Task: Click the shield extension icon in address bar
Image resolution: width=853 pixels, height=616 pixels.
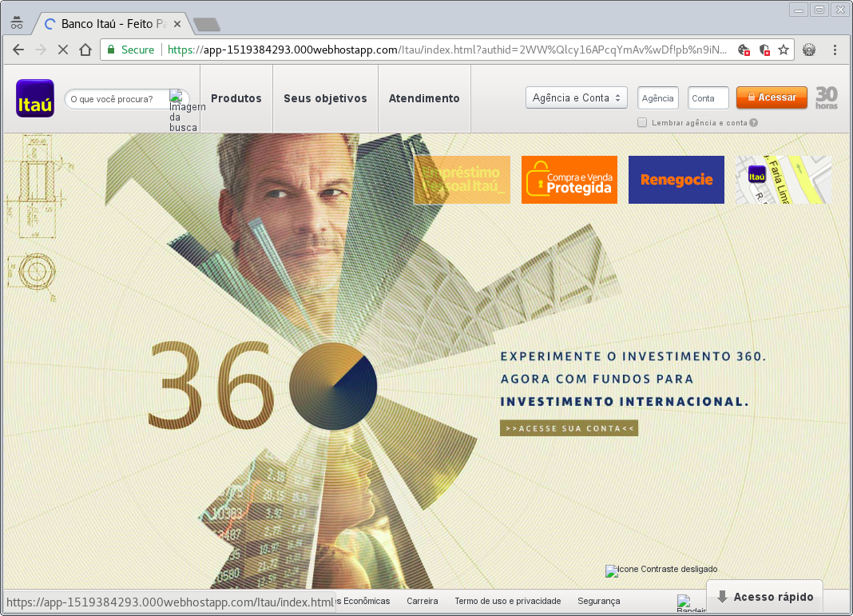Action: (x=764, y=50)
